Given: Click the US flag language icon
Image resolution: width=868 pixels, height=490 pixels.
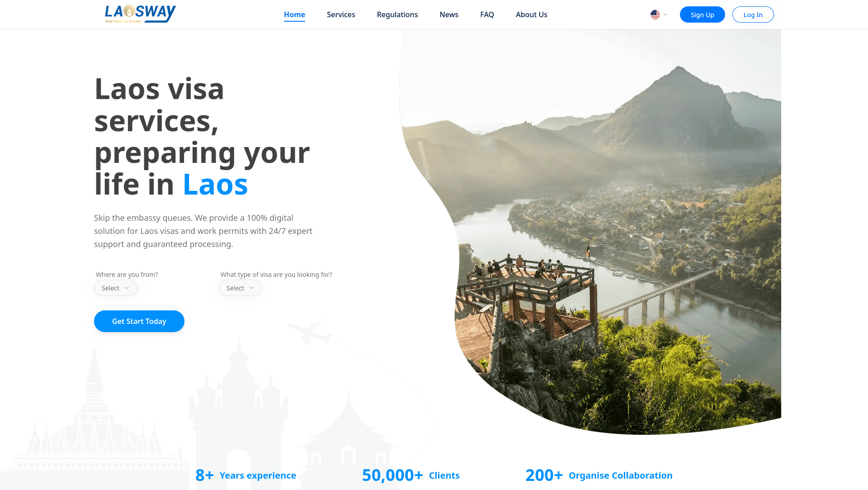Looking at the screenshot, I should coord(655,14).
